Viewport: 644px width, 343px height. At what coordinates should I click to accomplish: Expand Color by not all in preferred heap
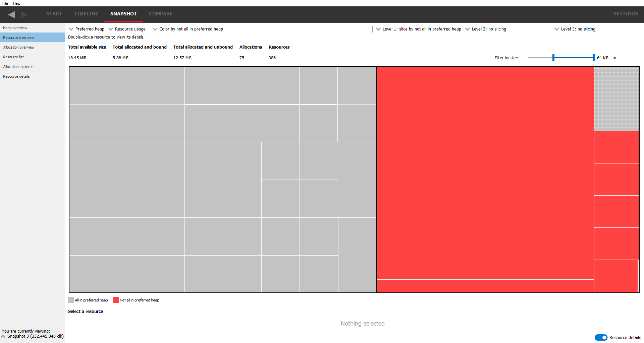[188, 29]
